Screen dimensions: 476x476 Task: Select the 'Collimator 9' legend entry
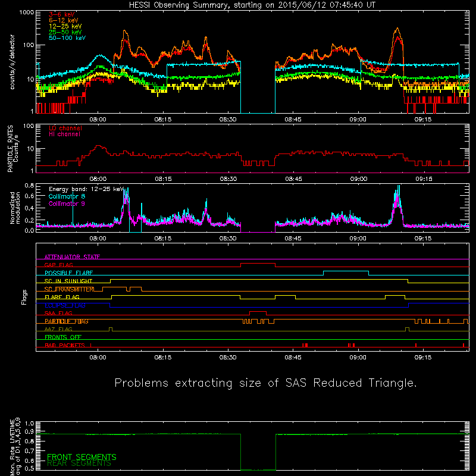[67, 203]
